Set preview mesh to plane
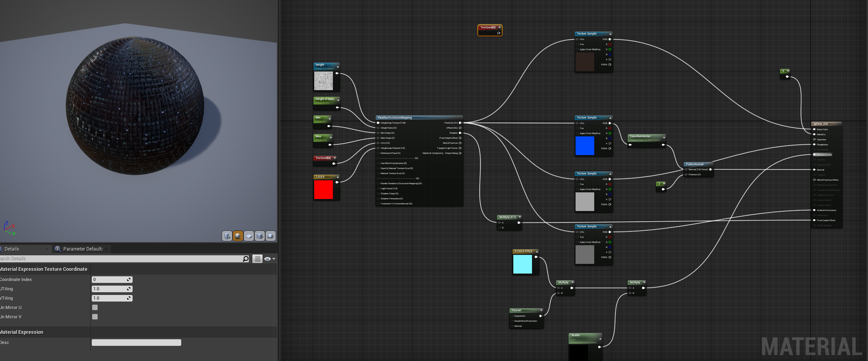 pos(249,236)
